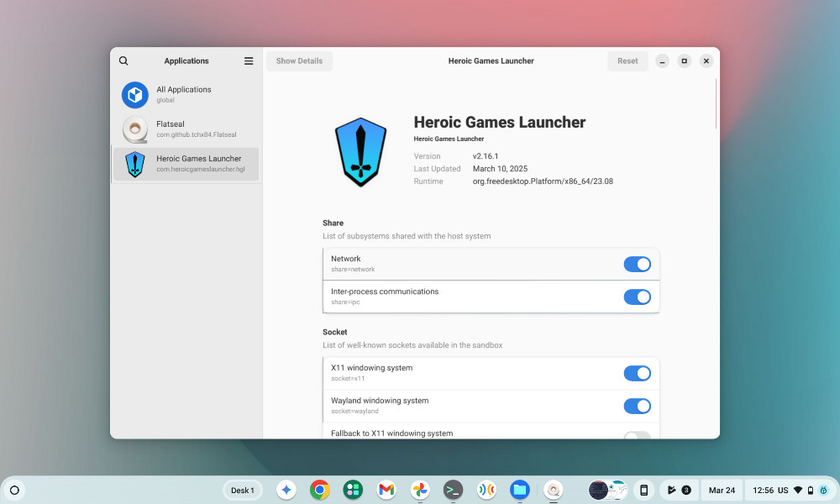Open the ChromeOS launcher circle button

14,490
